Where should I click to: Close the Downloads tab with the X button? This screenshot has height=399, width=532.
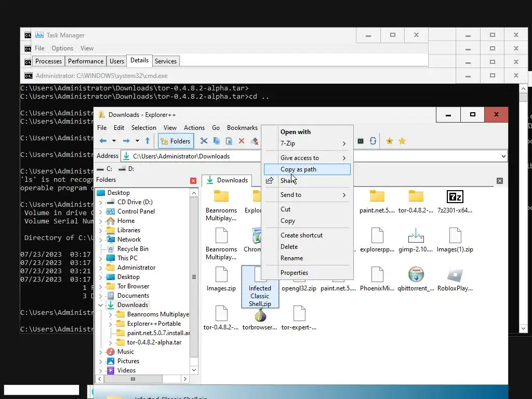click(500, 181)
